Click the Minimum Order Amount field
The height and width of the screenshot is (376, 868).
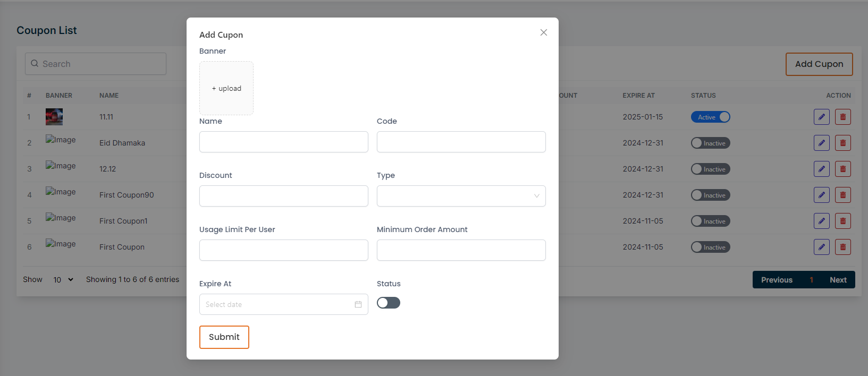pos(461,250)
